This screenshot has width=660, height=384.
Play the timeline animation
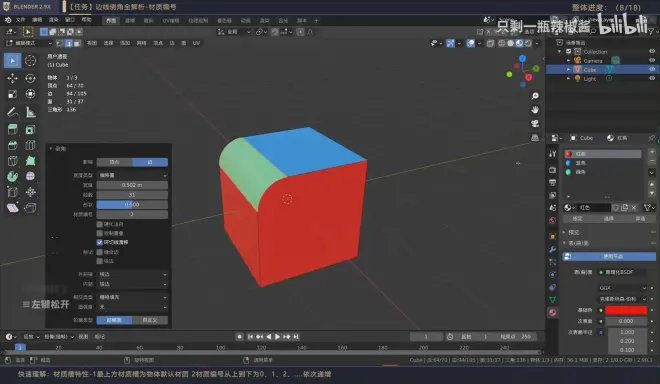pos(277,336)
